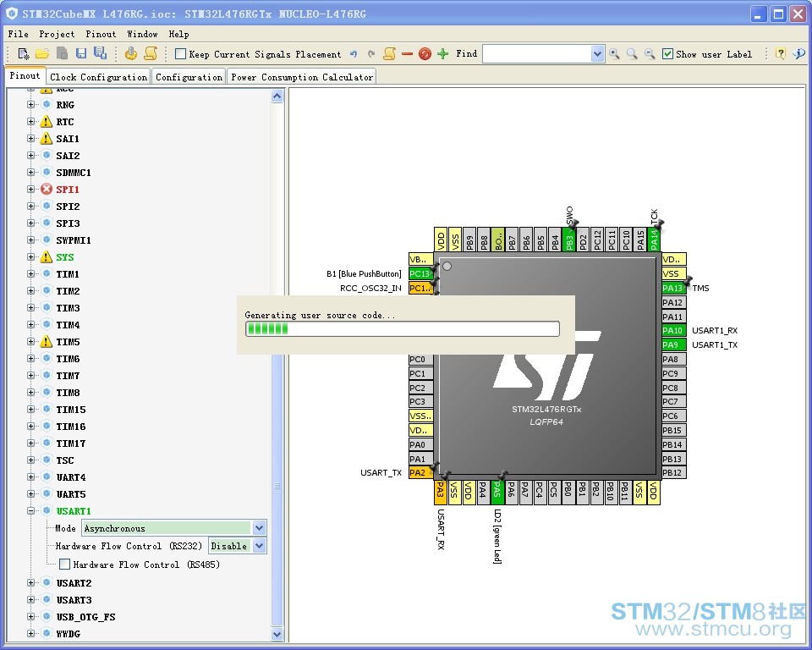Expand the TIM1 tree node
Screen dimensions: 812x650
coord(31,273)
